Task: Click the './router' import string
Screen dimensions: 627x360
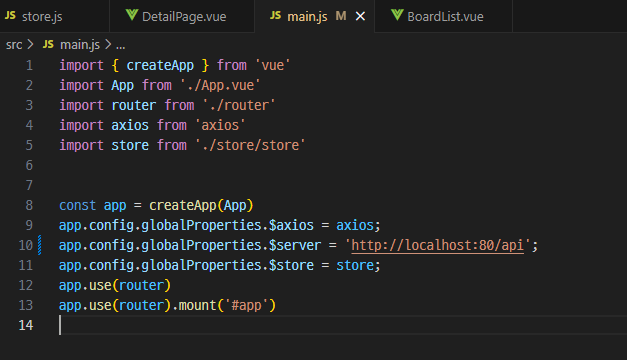Action: [239, 105]
